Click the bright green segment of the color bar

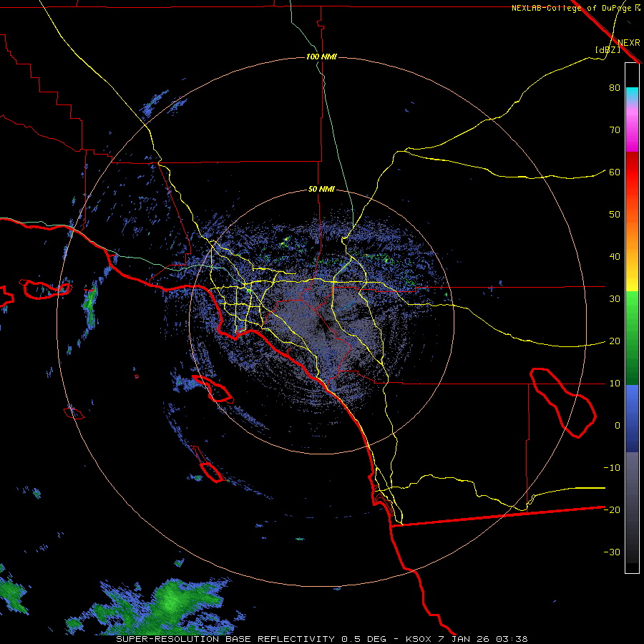[x=632, y=306]
